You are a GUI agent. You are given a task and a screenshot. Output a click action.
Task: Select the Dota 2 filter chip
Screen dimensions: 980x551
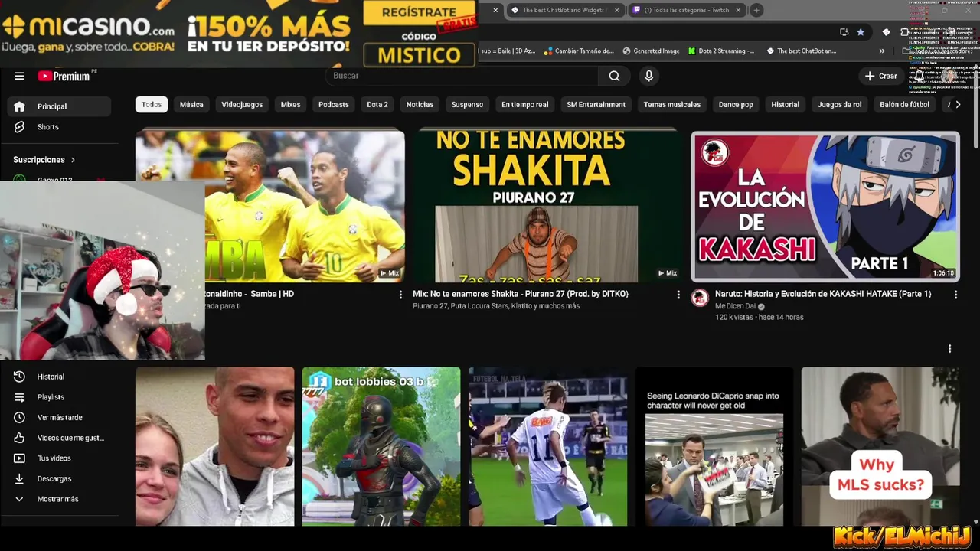pyautogui.click(x=377, y=104)
